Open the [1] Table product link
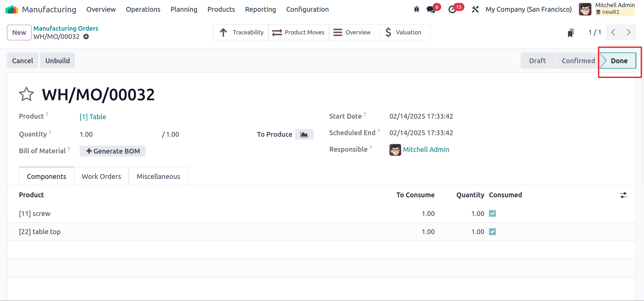644x301 pixels. click(93, 117)
